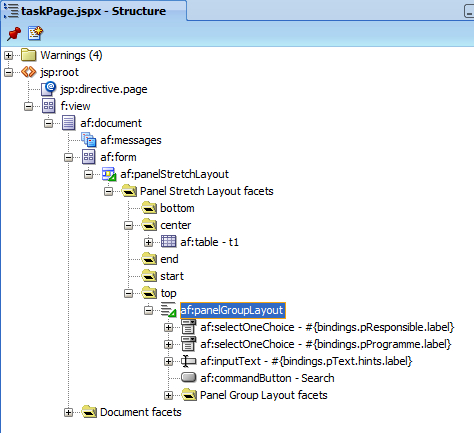Select the bottom facet item
This screenshot has height=433, width=474.
[x=177, y=208]
